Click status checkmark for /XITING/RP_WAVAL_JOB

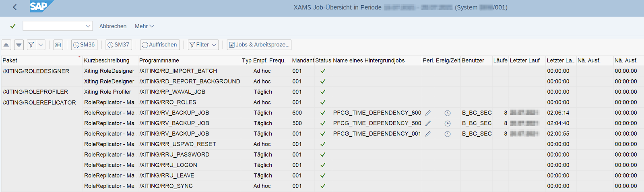323,92
